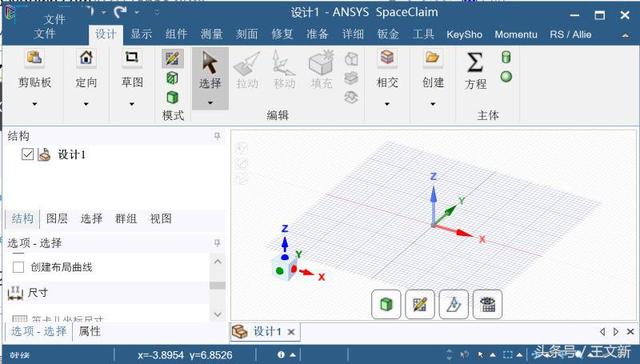Click sketch mode button in viewport toolbar
640x364 pixels.
tap(420, 304)
